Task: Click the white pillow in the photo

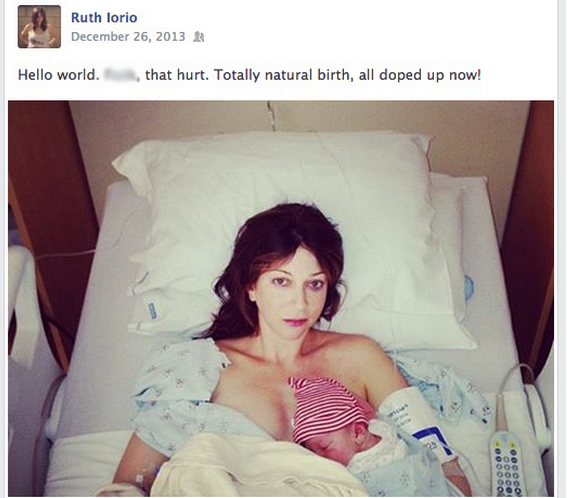Action: pos(293,231)
